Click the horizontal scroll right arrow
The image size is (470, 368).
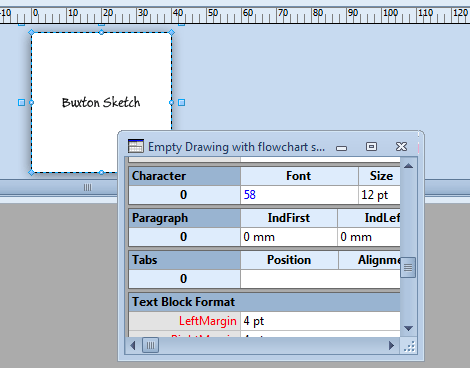[x=391, y=345]
